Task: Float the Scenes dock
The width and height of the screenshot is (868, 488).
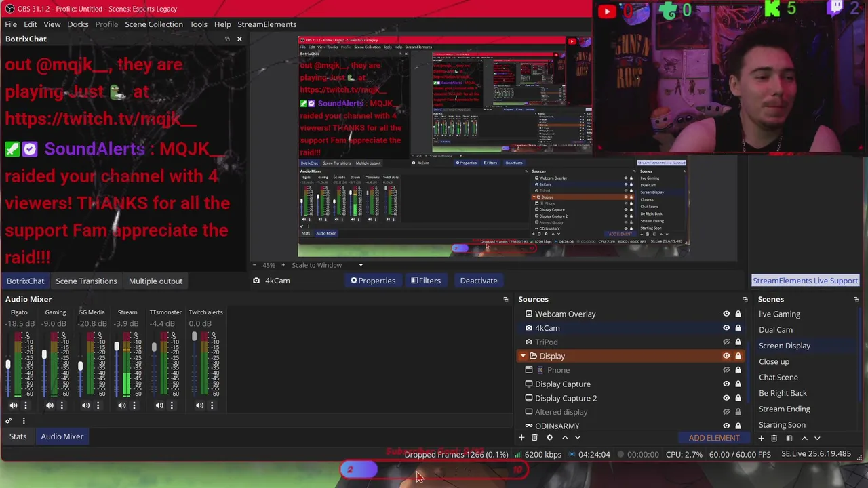Action: [856, 299]
